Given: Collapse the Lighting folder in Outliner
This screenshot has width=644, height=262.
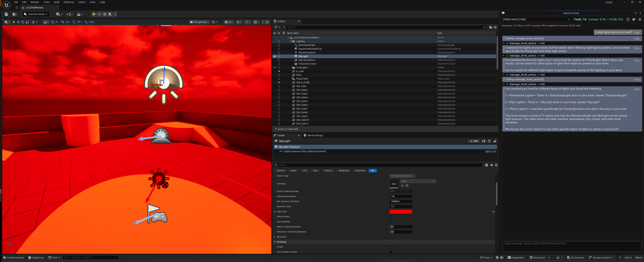Looking at the screenshot, I should (x=290, y=41).
